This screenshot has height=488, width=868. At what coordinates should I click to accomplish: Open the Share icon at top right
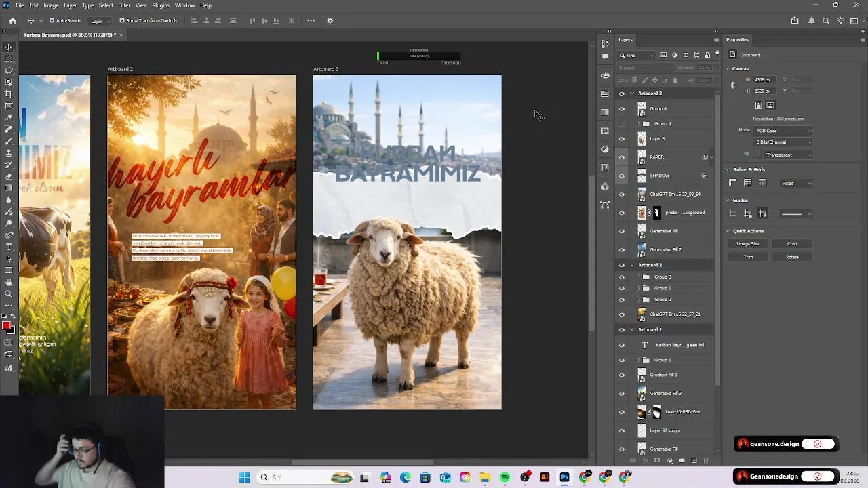tap(795, 20)
